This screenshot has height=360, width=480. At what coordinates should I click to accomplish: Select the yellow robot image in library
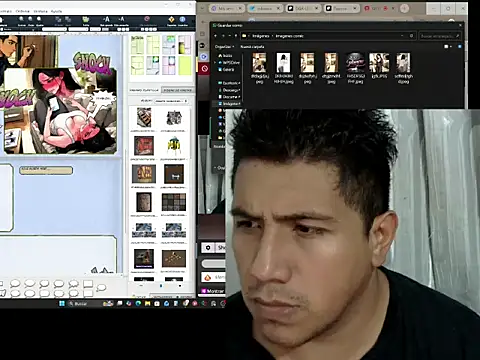coord(174,145)
